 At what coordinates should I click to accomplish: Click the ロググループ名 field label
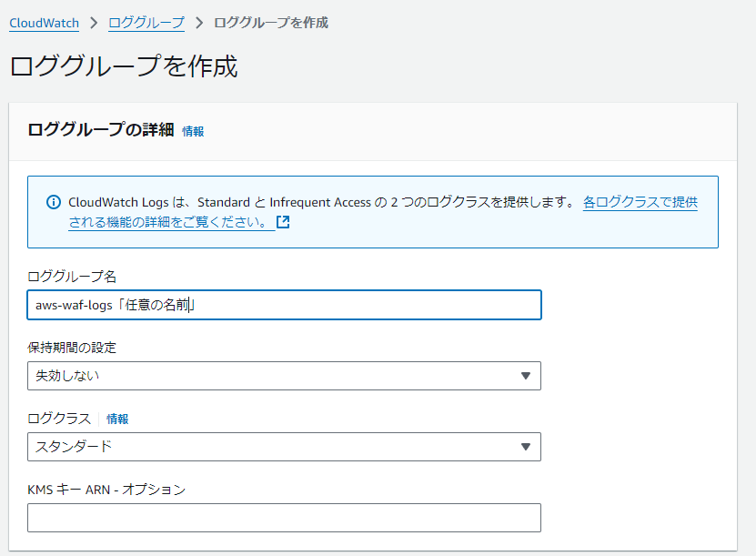pos(72,277)
